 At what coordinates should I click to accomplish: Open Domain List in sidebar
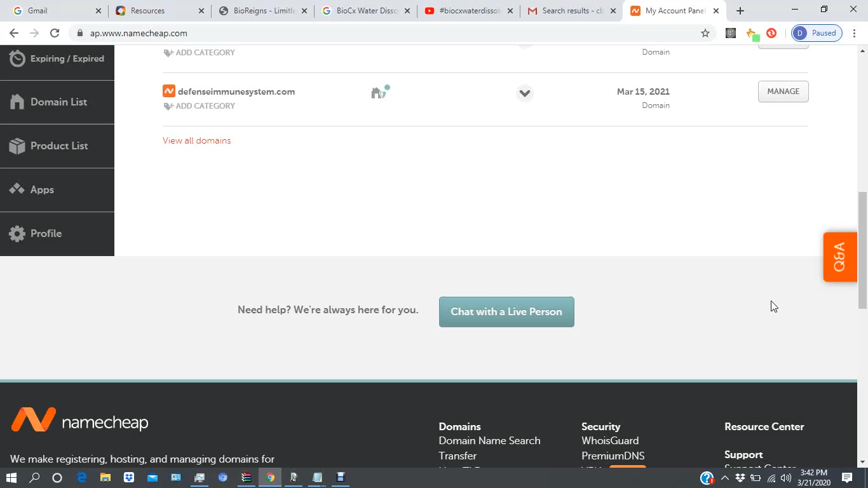click(x=57, y=102)
